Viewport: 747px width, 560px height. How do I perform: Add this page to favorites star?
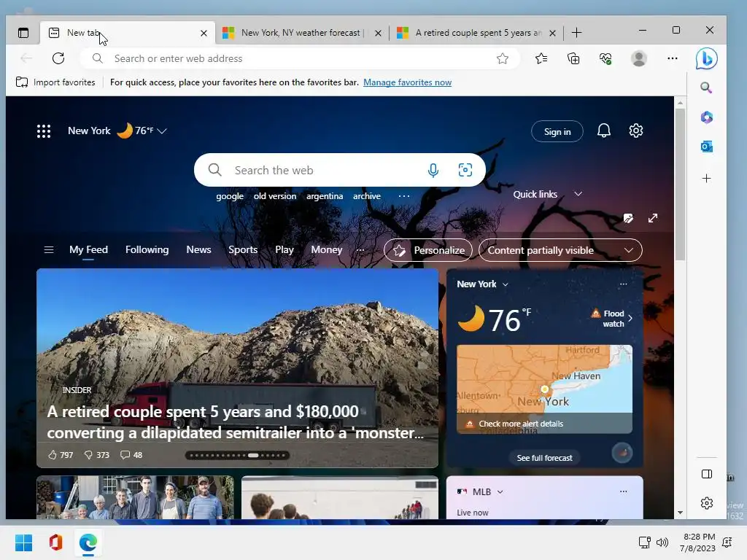pyautogui.click(x=503, y=58)
